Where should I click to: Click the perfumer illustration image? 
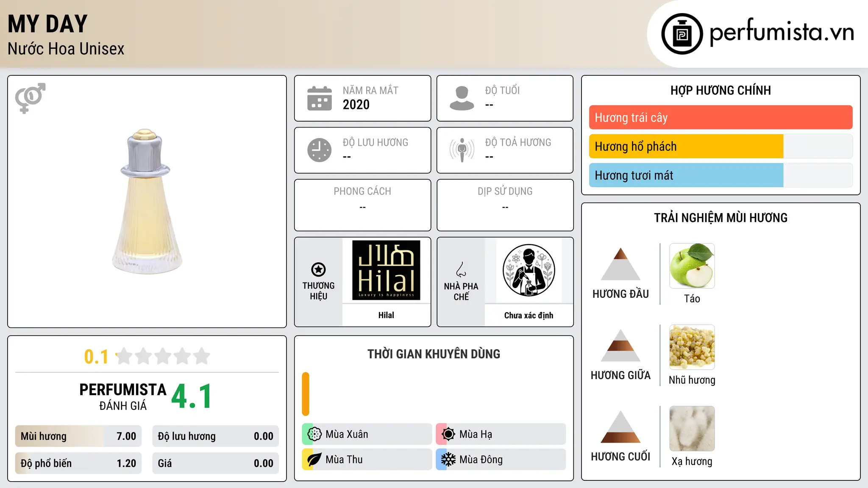529,270
